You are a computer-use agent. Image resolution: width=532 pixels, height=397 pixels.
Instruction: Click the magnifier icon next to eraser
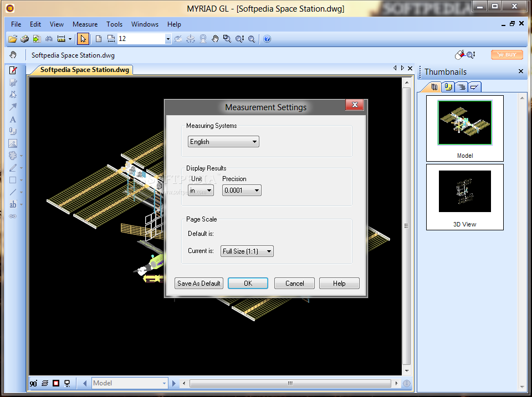471,55
